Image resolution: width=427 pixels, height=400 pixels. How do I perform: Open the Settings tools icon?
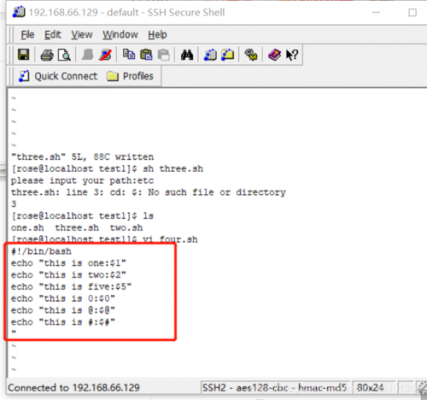click(x=251, y=55)
